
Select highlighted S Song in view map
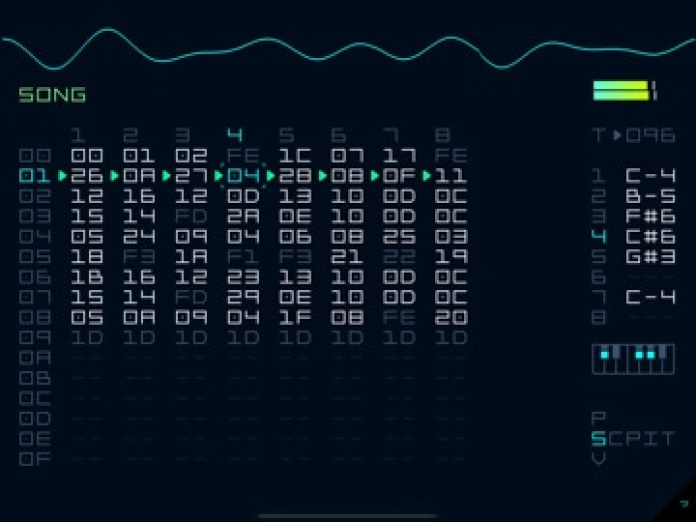pyautogui.click(x=599, y=439)
